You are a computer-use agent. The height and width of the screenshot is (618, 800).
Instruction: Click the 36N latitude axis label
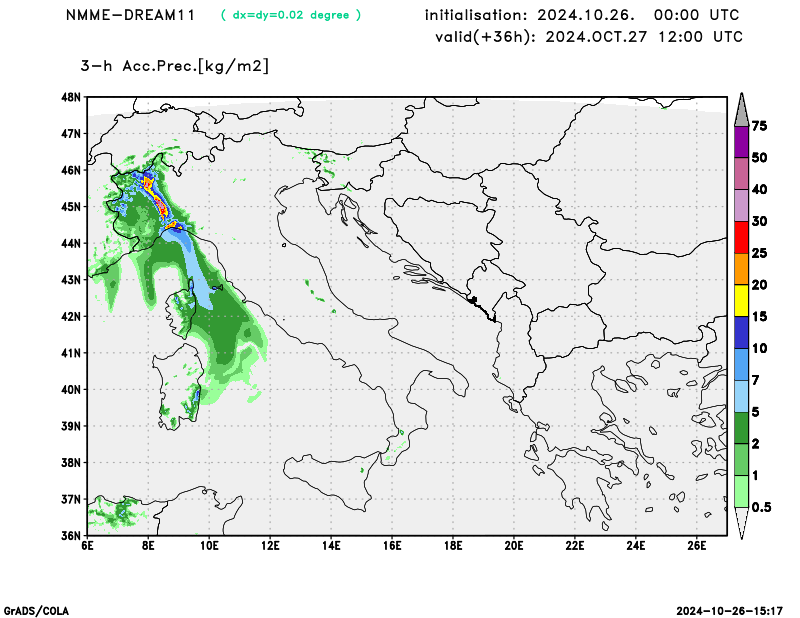[x=71, y=536]
